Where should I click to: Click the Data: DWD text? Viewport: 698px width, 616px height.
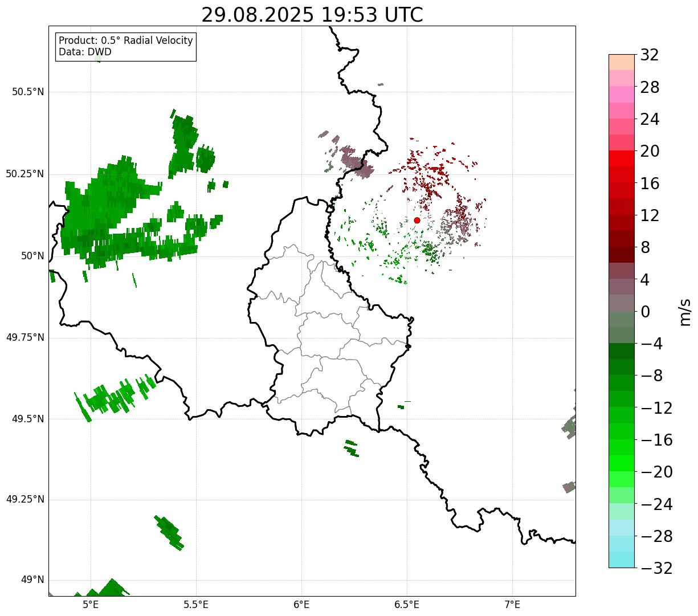coord(85,52)
